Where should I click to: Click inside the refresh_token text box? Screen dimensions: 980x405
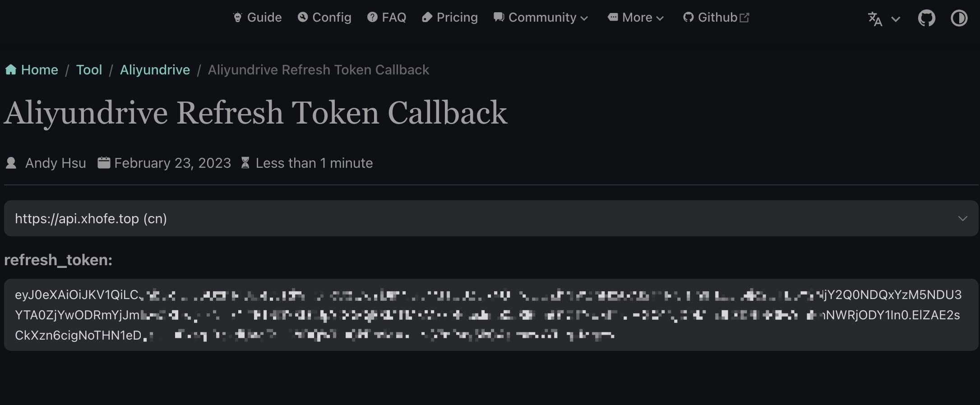pos(491,315)
